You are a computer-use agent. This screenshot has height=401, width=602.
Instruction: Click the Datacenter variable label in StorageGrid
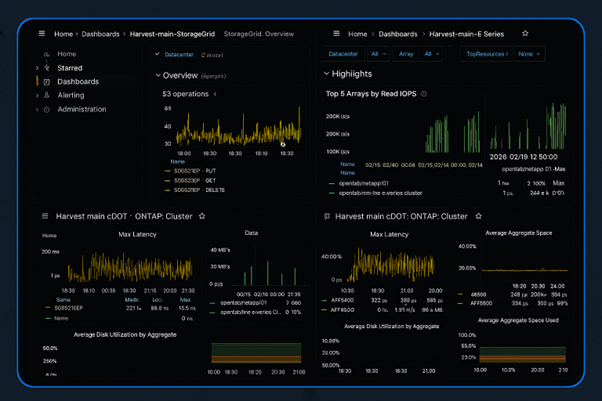pyautogui.click(x=179, y=55)
